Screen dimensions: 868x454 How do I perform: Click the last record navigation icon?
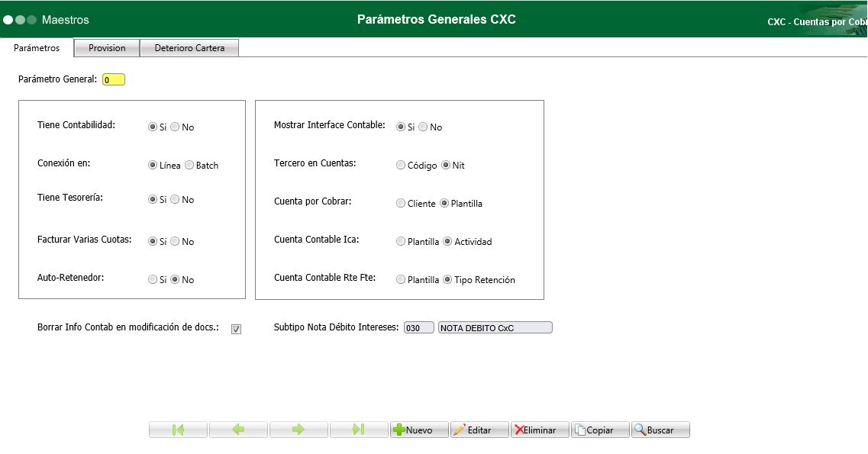(359, 430)
